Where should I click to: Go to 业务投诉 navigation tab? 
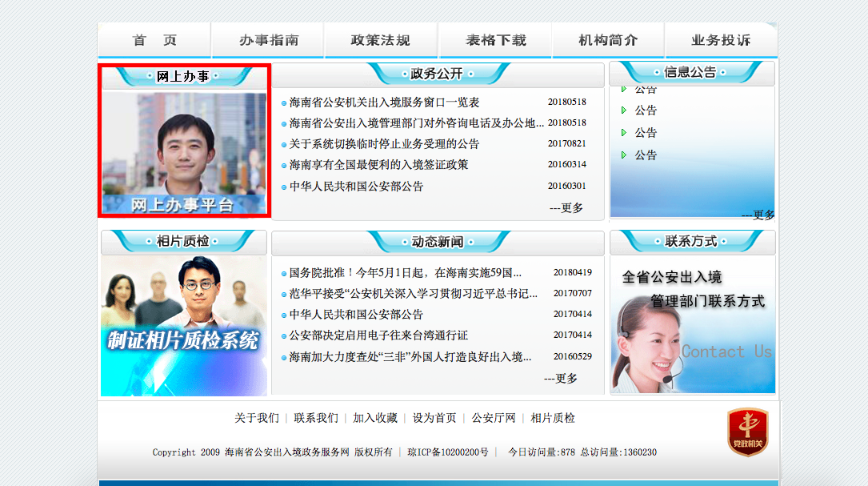point(722,40)
